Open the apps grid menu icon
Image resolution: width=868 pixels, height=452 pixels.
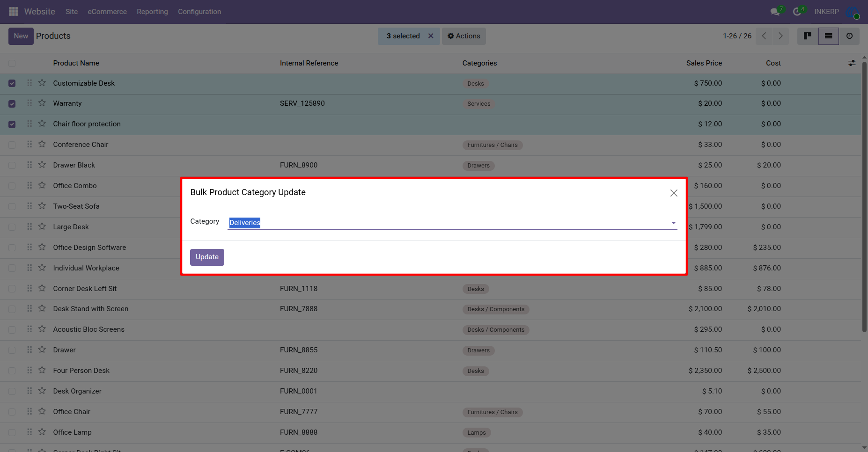[13, 11]
